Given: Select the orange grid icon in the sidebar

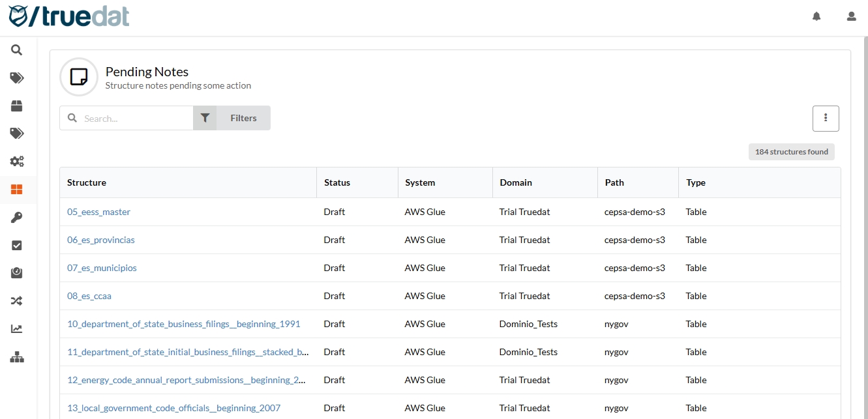Looking at the screenshot, I should [x=17, y=190].
